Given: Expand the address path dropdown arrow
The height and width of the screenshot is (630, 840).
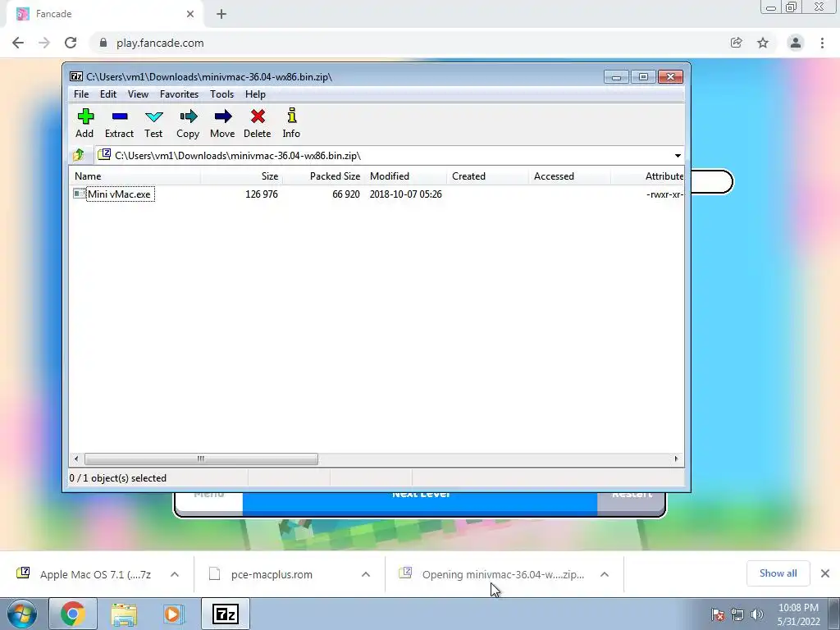Looking at the screenshot, I should (678, 156).
